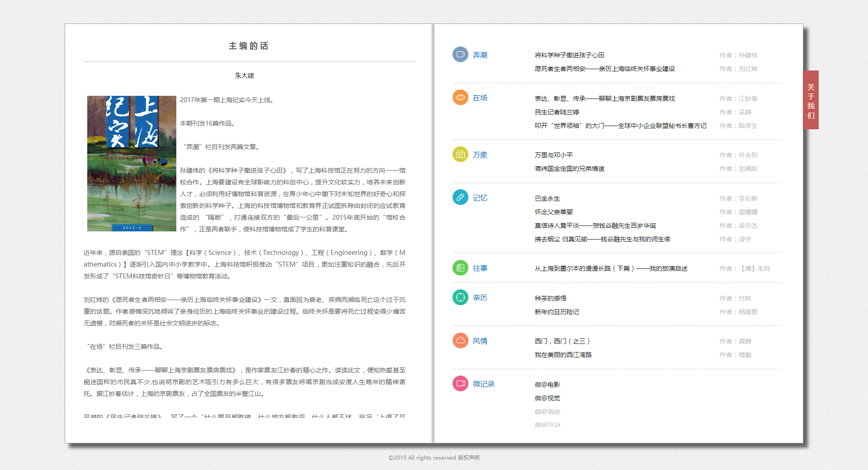Click the yellow camera icon for 万象

tap(460, 154)
